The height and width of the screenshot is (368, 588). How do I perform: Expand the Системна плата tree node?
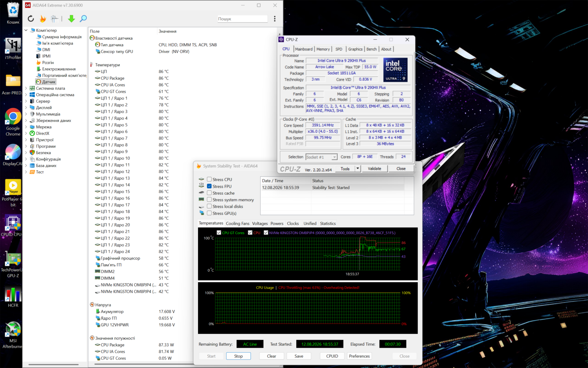pyautogui.click(x=26, y=88)
